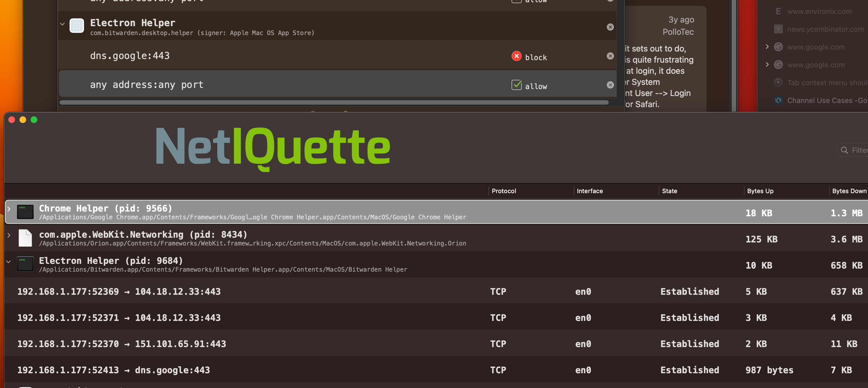Screen dimensions: 868x388
Task: Click the Bitwarden Electron Helper process icon
Action: (x=25, y=264)
